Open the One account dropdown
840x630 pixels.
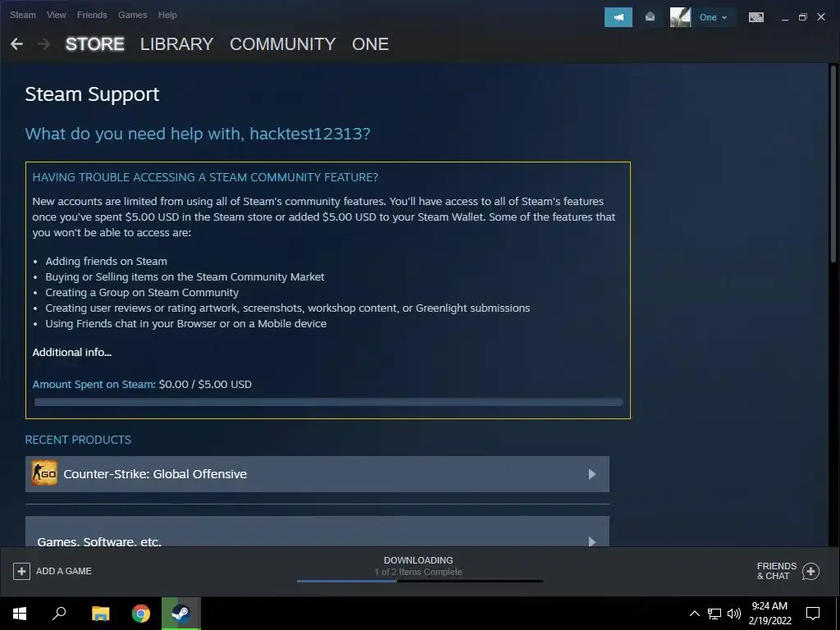click(x=713, y=17)
